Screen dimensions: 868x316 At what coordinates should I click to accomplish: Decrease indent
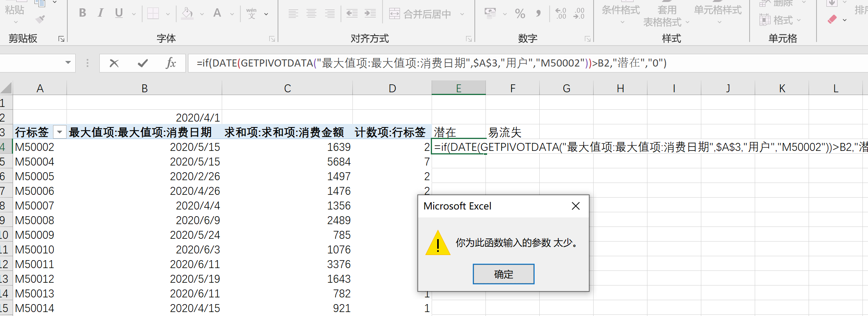click(x=352, y=14)
